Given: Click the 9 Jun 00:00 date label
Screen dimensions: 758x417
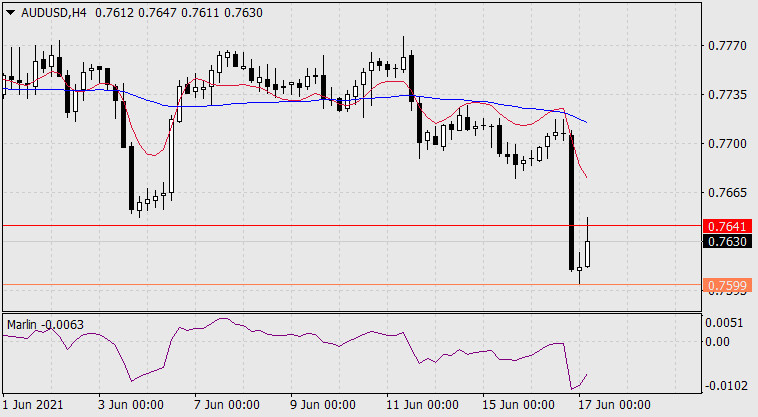Looking at the screenshot, I should 323,404.
